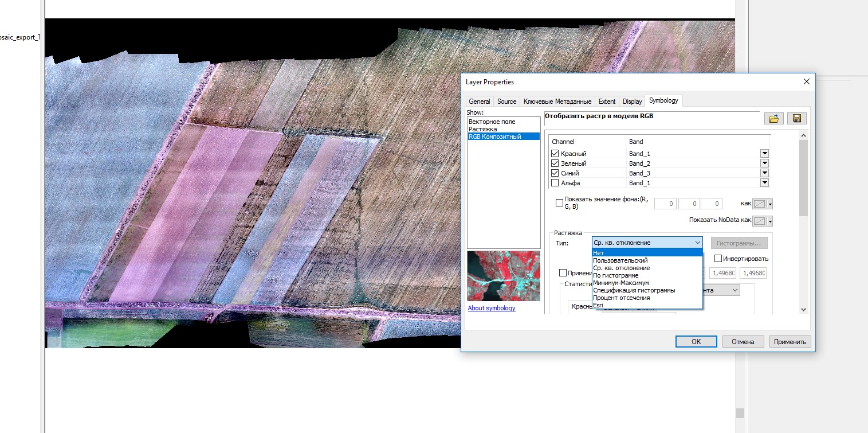Switch to the General tab
The width and height of the screenshot is (868, 433).
click(x=480, y=102)
